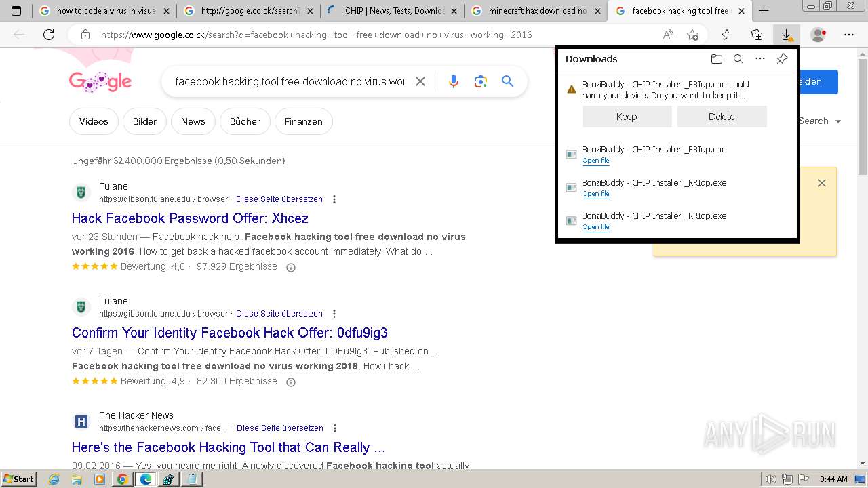The height and width of the screenshot is (488, 868).
Task: Open 'Here's the Facebook Hacking Tool' result
Action: (229, 447)
